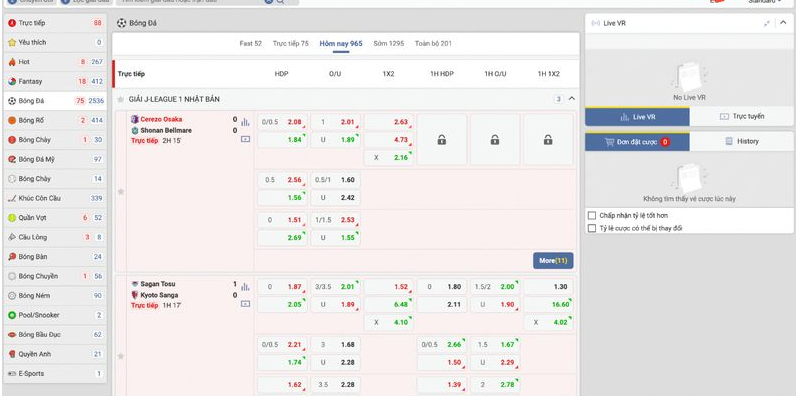
Task: Select Bóng Đá soccer ball category
Action: [55, 101]
